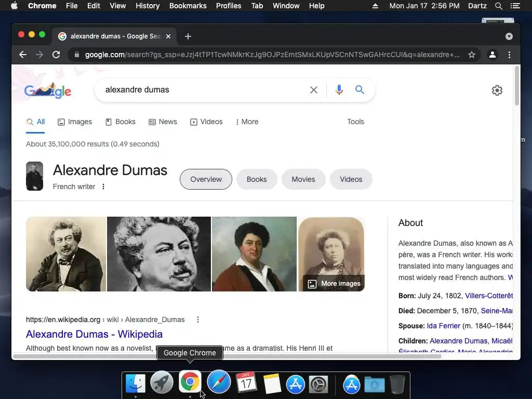Image resolution: width=532 pixels, height=399 pixels.
Task: Clear the search box with the X
Action: (x=314, y=90)
